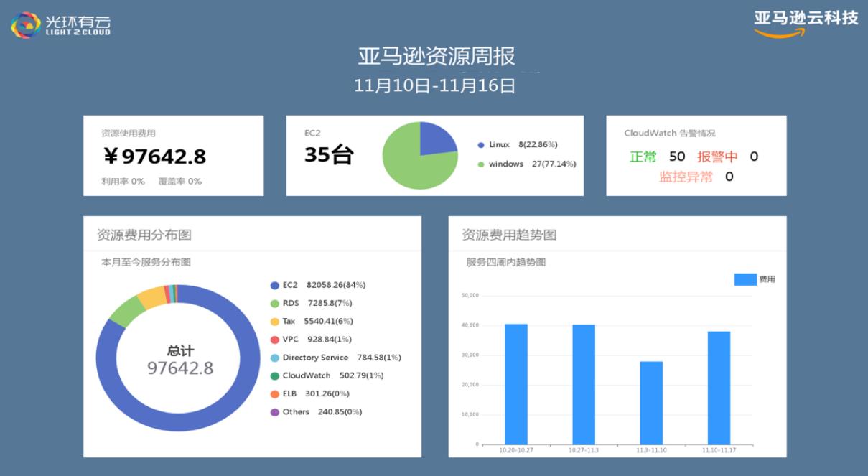Click the yellow Tax donut segment
This screenshot has height=476, width=868.
click(152, 297)
